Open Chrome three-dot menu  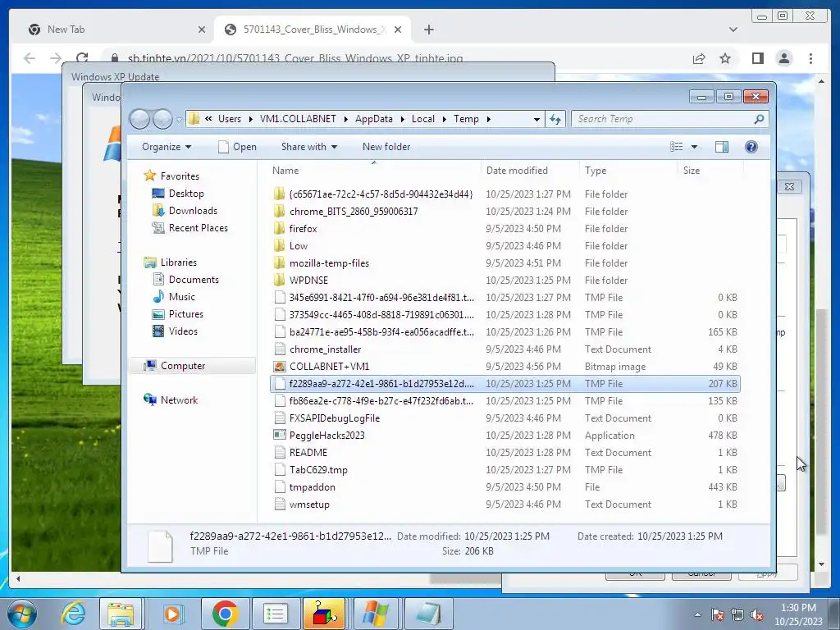point(810,58)
